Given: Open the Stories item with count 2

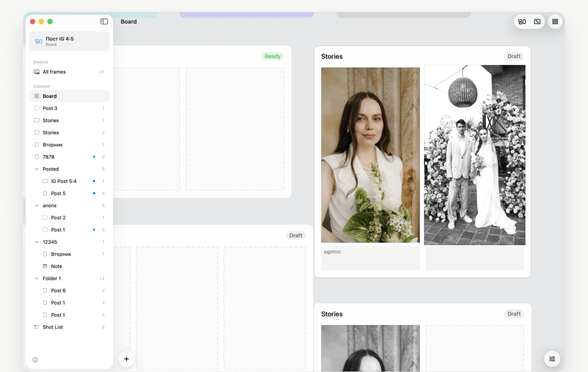Looking at the screenshot, I should pyautogui.click(x=69, y=133).
